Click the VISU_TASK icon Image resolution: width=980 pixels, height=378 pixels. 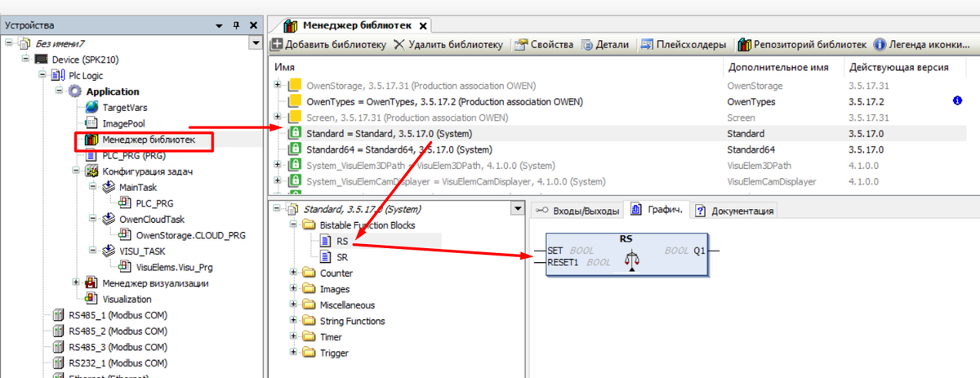109,251
